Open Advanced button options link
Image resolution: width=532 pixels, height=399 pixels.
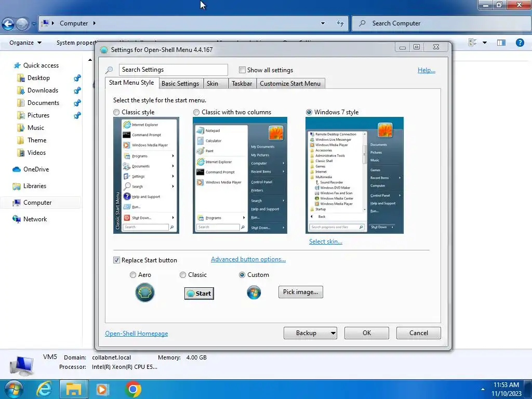pyautogui.click(x=248, y=259)
